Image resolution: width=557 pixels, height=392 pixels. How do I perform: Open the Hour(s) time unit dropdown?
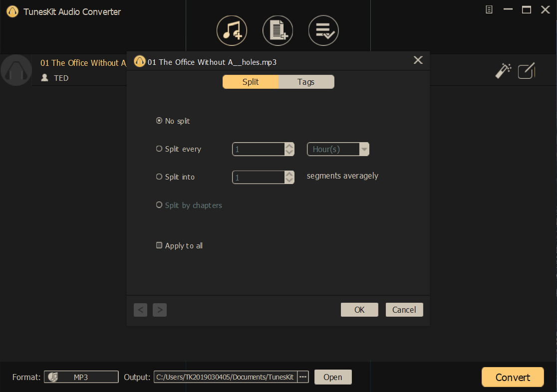point(364,149)
